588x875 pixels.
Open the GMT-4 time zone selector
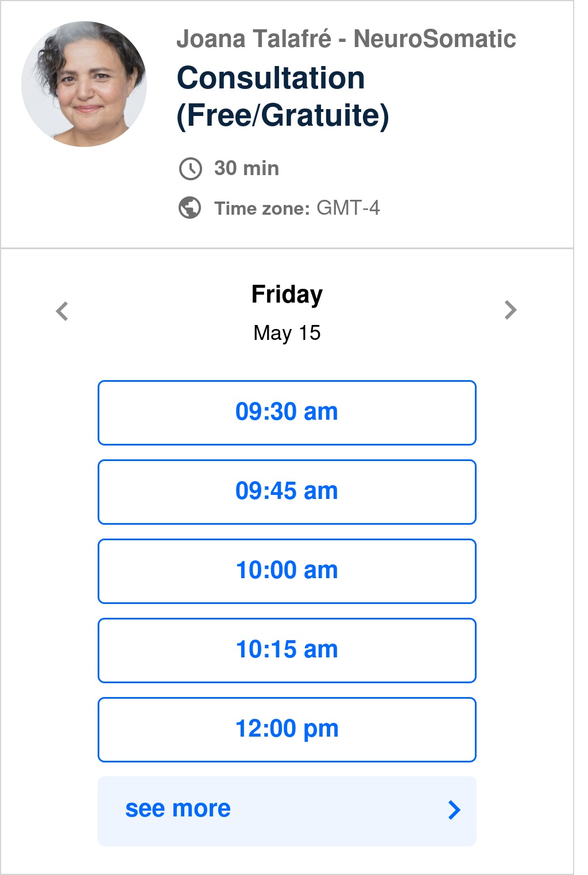[x=348, y=208]
